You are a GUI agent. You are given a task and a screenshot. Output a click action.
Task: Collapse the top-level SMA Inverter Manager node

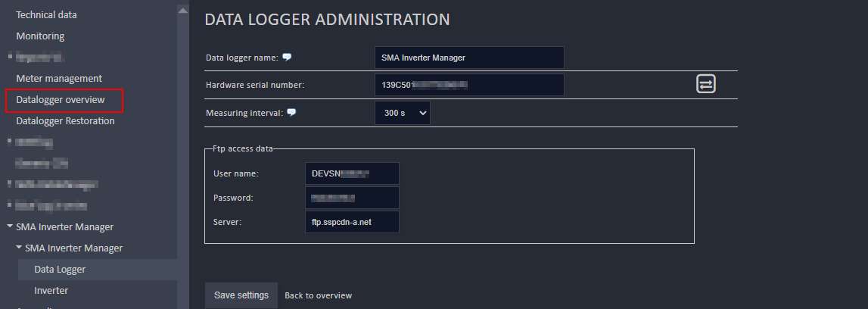point(9,226)
